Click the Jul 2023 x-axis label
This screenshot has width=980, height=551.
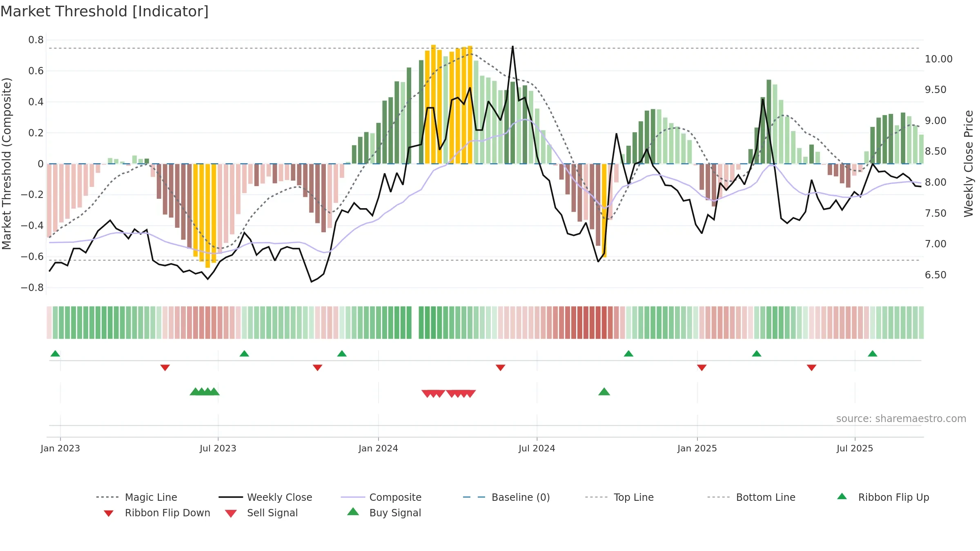(x=218, y=448)
